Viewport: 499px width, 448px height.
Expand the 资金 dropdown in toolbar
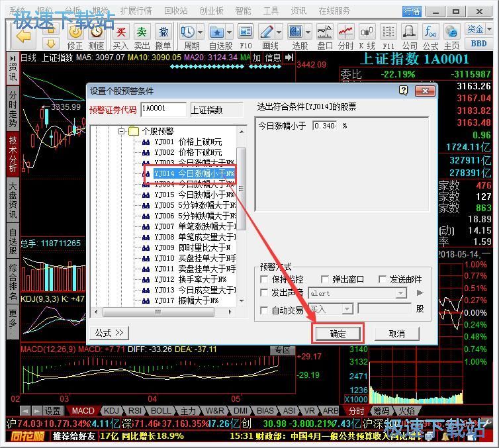point(477,30)
